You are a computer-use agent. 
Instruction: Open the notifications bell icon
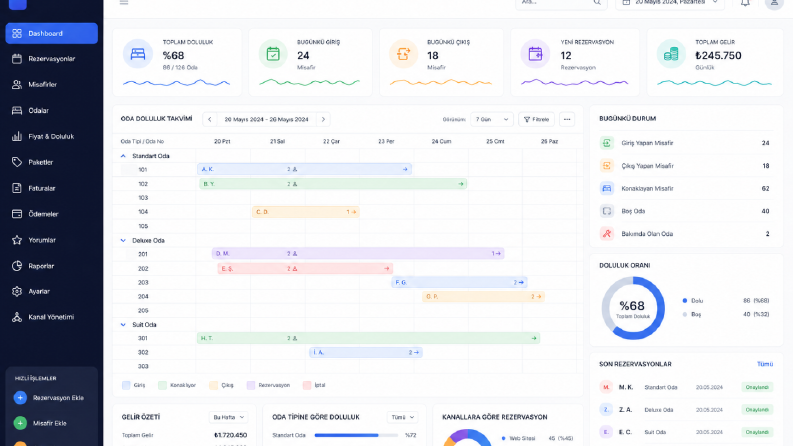click(x=745, y=3)
